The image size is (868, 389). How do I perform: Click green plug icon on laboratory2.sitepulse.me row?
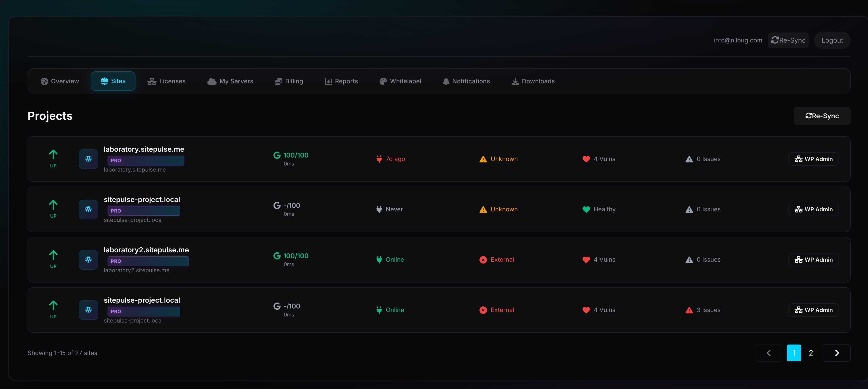(x=379, y=260)
